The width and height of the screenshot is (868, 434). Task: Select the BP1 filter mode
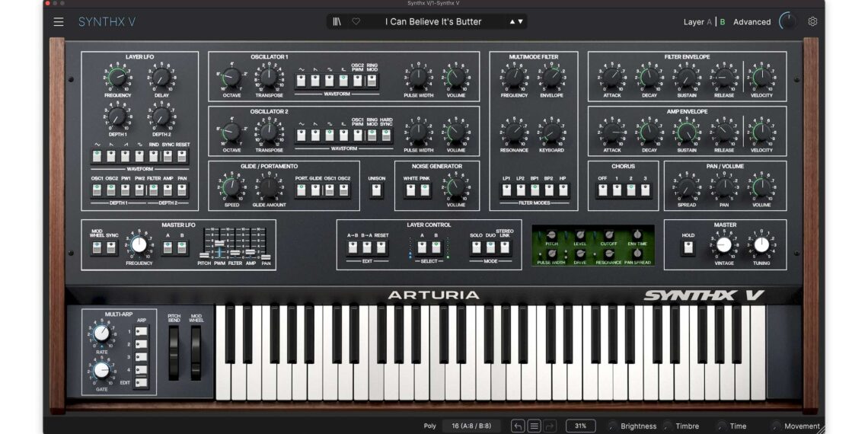tap(535, 190)
